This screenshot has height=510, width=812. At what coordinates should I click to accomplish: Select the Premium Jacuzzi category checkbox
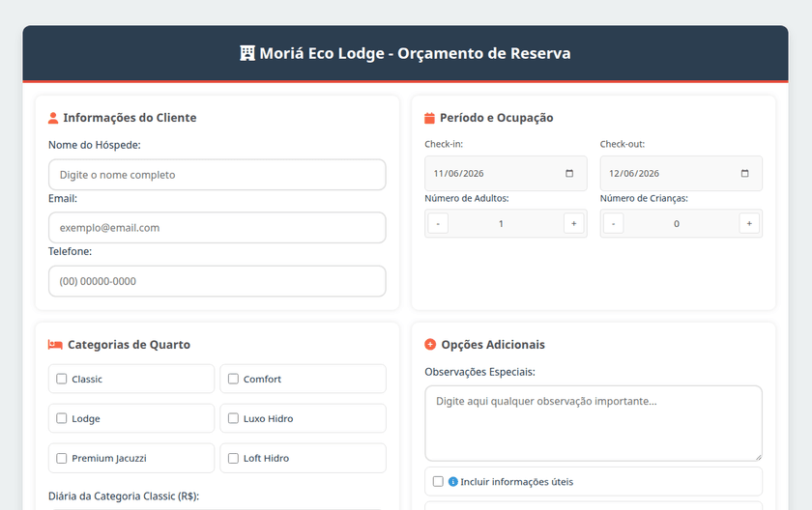pyautogui.click(x=62, y=458)
